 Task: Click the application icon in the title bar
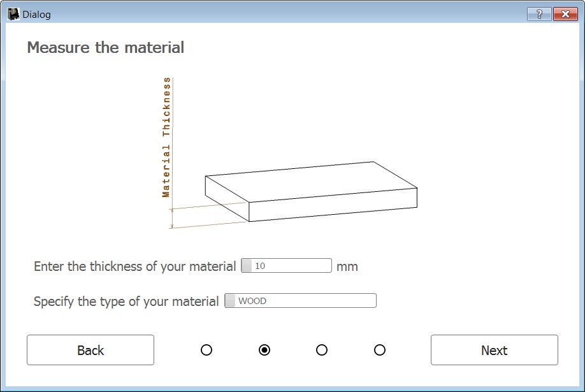click(x=13, y=14)
